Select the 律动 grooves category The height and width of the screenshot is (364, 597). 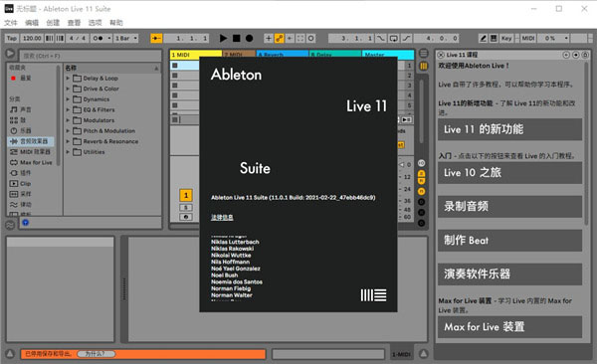pos(21,205)
